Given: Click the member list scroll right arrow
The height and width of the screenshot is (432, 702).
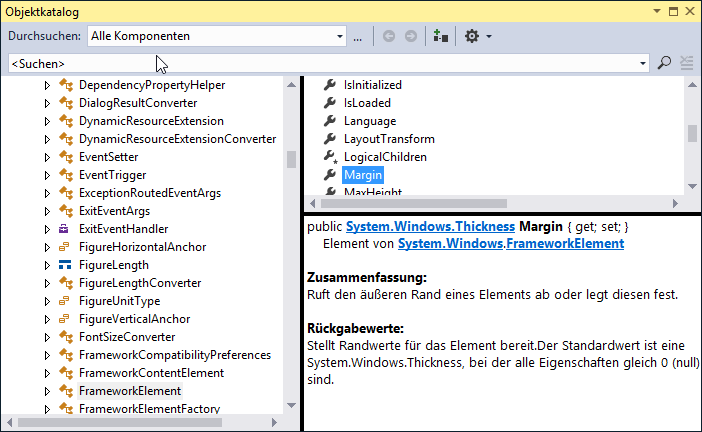Looking at the screenshot, I should (675, 204).
